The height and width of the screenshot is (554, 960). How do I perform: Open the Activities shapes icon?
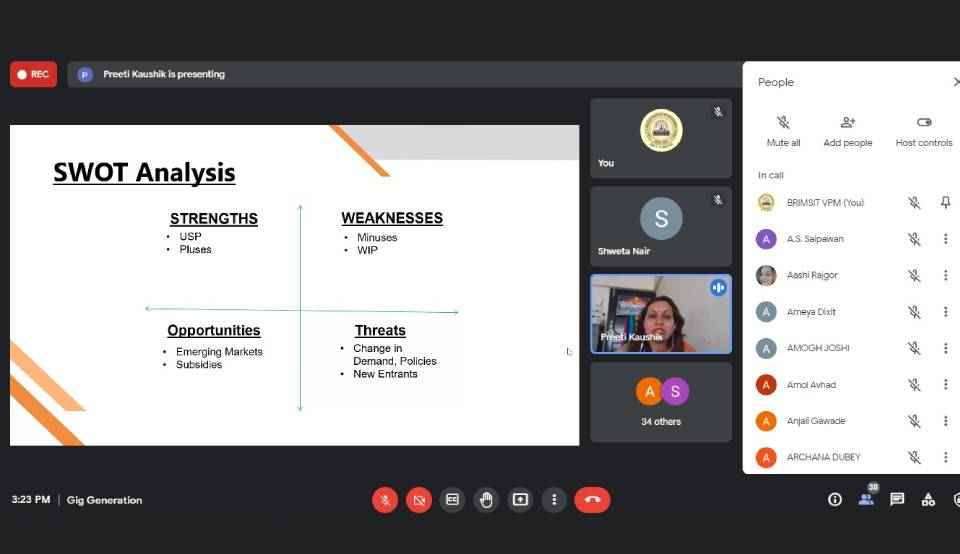coord(928,500)
